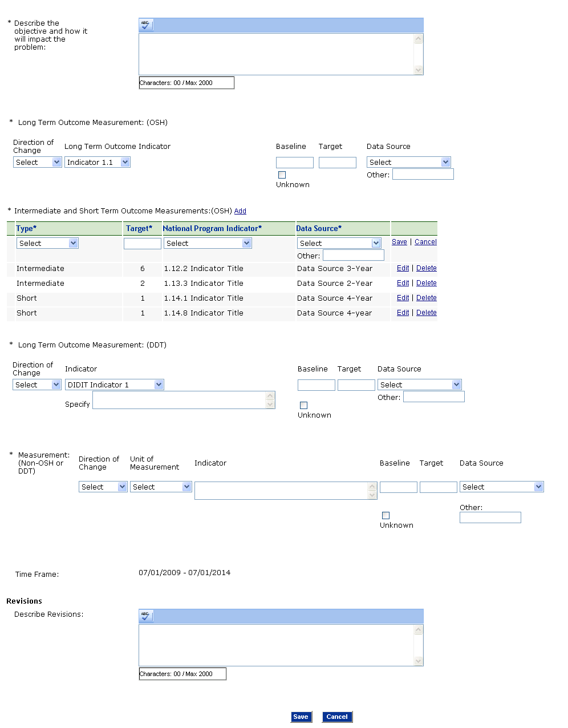Screen dimensions: 568x728
Task: Cancel the inline row edit in table
Action: coord(425,242)
